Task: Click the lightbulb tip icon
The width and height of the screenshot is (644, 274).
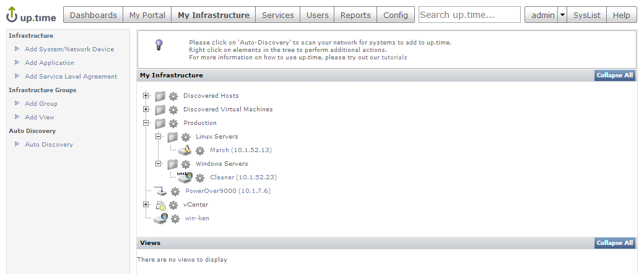Action: (159, 45)
